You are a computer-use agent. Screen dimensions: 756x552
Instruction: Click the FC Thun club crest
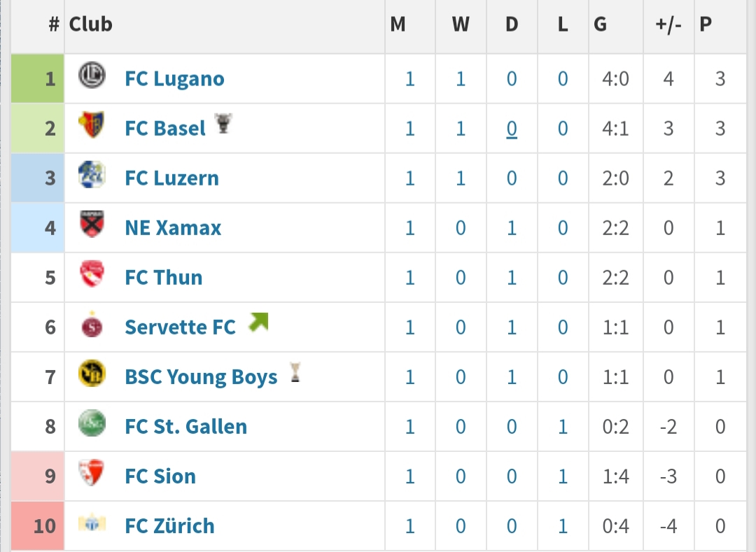[92, 274]
